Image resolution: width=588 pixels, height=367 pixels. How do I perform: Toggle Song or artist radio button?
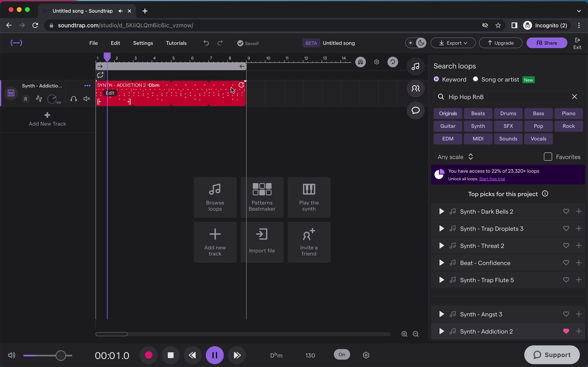475,80
